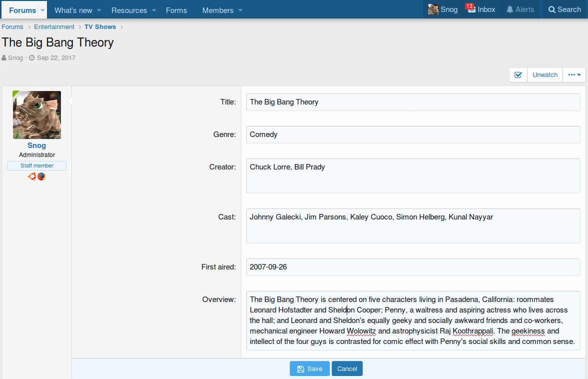This screenshot has height=379, width=588.
Task: Toggle the thread checkmark selection button
Action: pos(518,75)
